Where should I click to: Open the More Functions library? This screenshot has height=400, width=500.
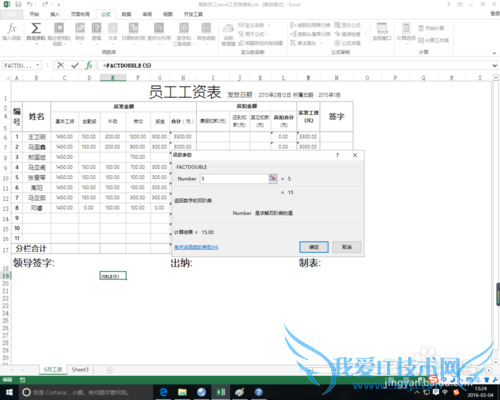point(206,33)
